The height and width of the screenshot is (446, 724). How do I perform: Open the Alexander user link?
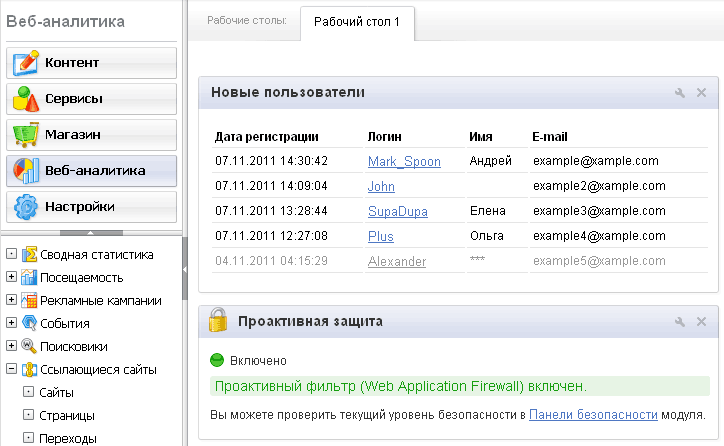click(397, 261)
